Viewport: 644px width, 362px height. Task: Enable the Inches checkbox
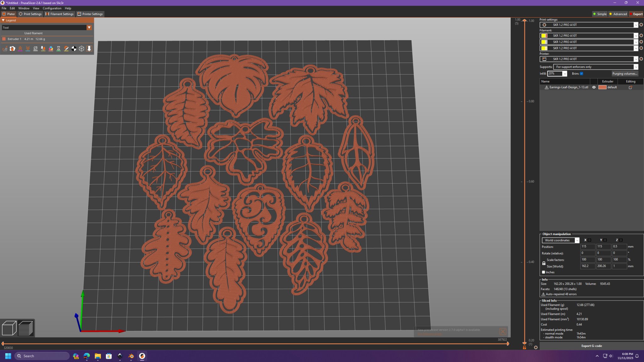[x=543, y=272]
